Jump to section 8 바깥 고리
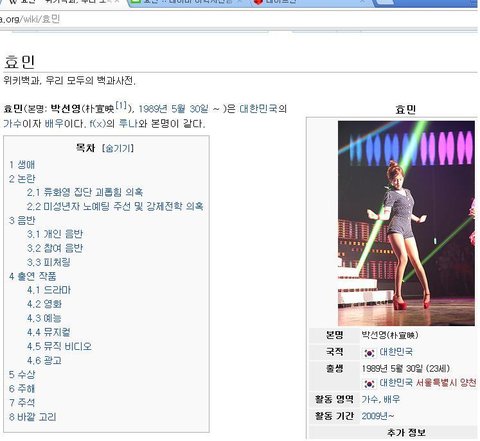Screen dimensions: 480x441 [x=32, y=417]
